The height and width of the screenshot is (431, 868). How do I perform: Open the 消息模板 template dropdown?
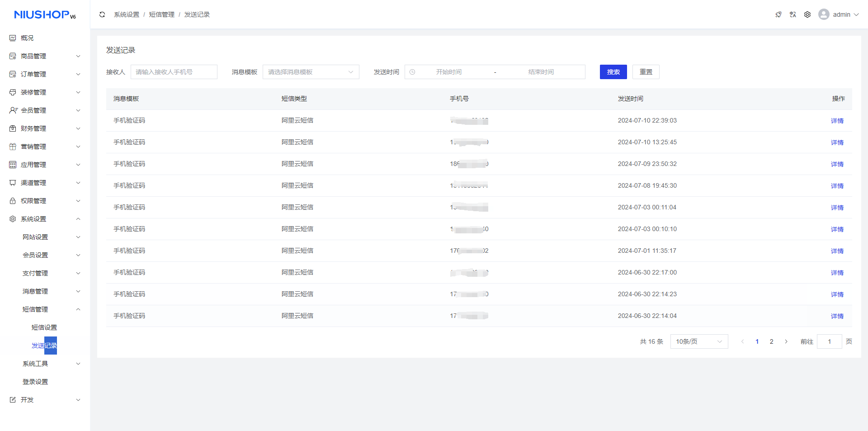pos(311,72)
